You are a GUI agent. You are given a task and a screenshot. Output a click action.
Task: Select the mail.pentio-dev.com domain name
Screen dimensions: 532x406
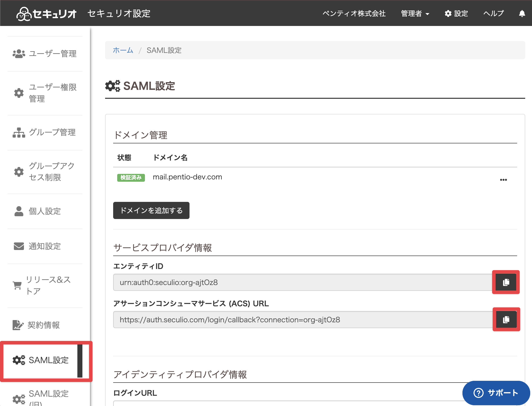(187, 177)
